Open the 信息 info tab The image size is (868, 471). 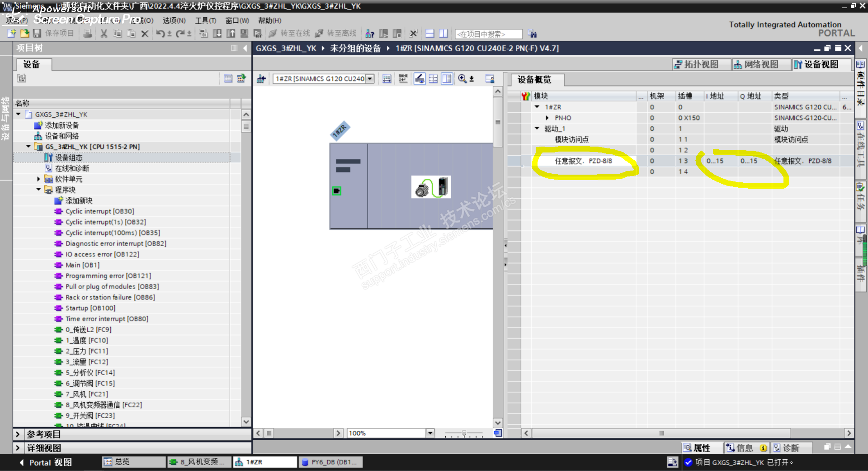click(747, 448)
